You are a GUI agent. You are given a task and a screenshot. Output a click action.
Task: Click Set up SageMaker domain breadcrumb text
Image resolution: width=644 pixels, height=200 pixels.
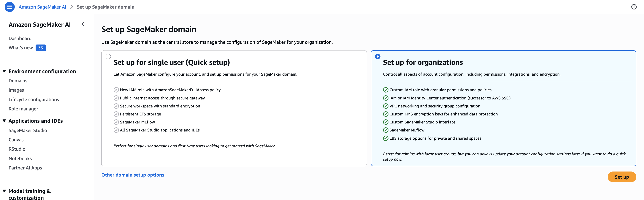point(105,7)
